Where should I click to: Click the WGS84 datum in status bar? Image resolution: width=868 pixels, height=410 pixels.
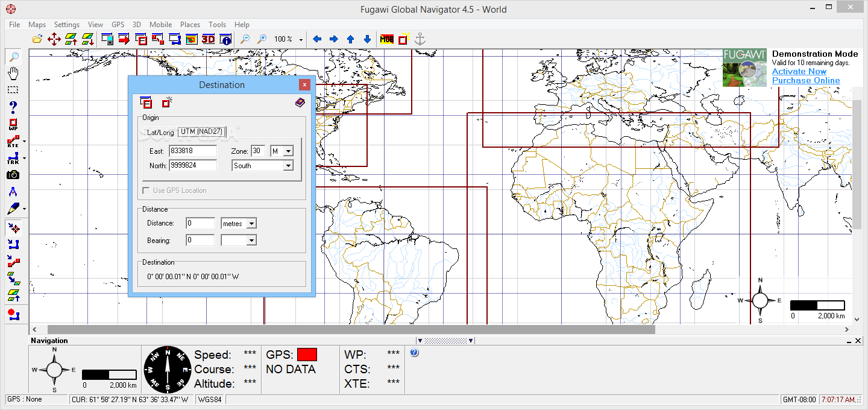(x=210, y=399)
